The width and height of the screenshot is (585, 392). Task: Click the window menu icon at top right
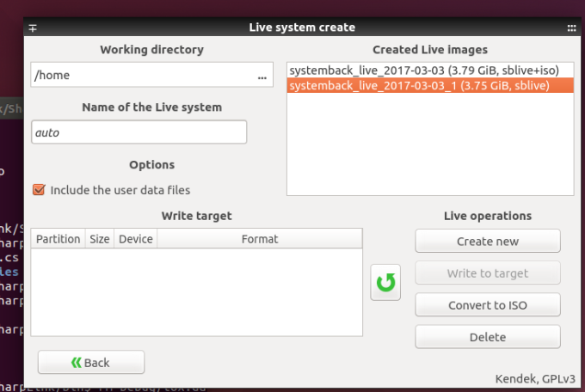(571, 28)
